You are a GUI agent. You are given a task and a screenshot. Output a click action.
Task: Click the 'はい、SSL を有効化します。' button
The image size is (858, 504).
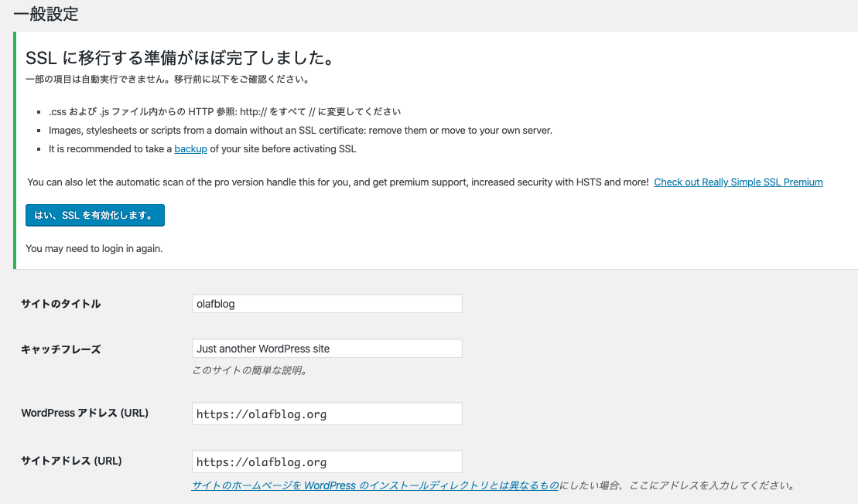click(94, 216)
